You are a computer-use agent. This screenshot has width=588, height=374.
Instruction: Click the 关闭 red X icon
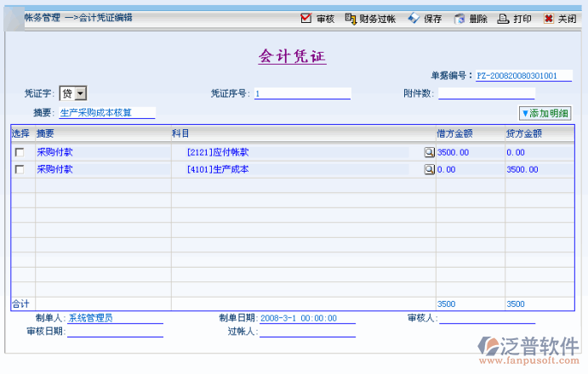pyautogui.click(x=549, y=19)
